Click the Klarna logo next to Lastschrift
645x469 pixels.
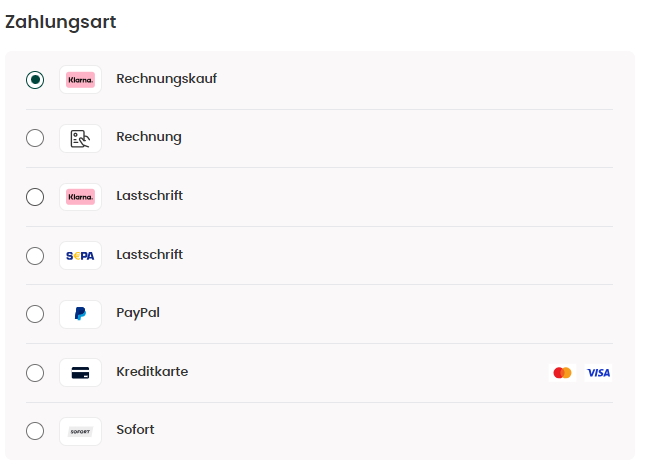(80, 197)
